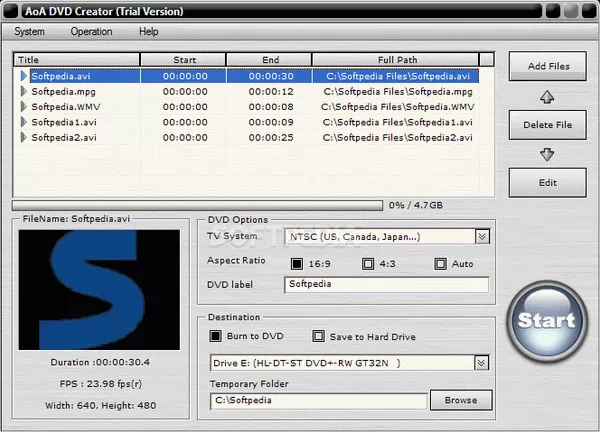Click the move up arrow icon
The width and height of the screenshot is (600, 432).
pyautogui.click(x=547, y=97)
